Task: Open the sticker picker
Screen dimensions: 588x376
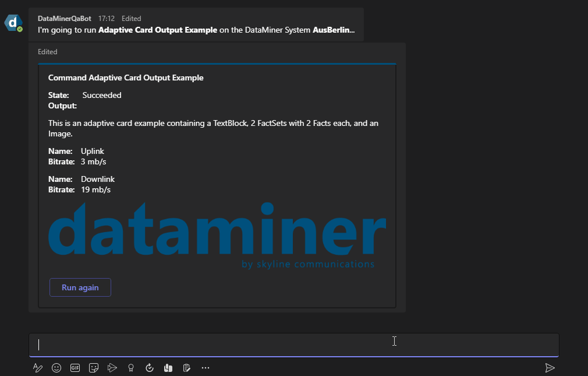Action: click(x=94, y=368)
